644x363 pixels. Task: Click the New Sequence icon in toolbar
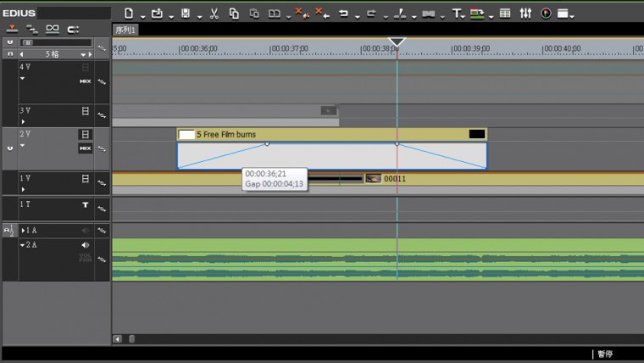(129, 14)
